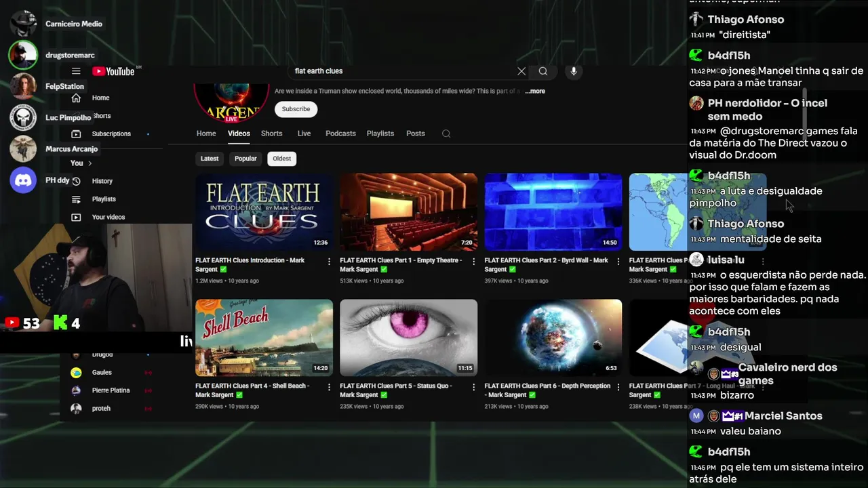Play the pink eye Status Quo thumbnail
The width and height of the screenshot is (868, 488).
[x=408, y=338]
